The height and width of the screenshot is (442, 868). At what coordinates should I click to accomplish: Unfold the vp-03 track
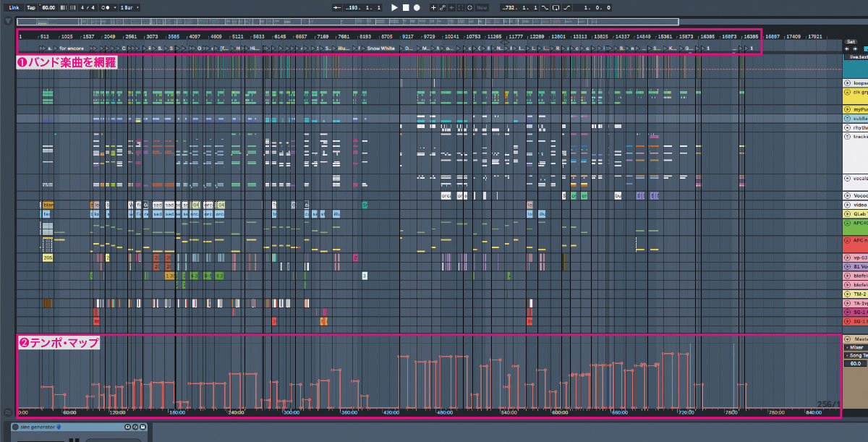(848, 258)
